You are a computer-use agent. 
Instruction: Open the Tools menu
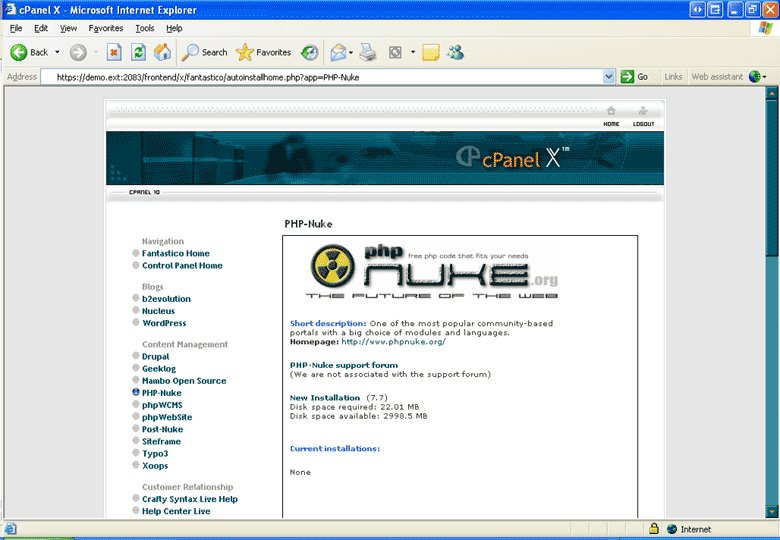(145, 28)
